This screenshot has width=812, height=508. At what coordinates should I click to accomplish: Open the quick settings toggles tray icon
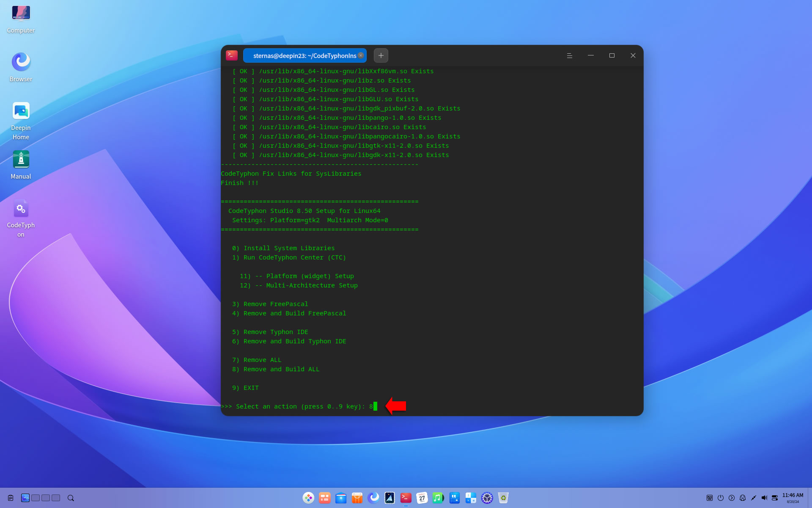775,498
